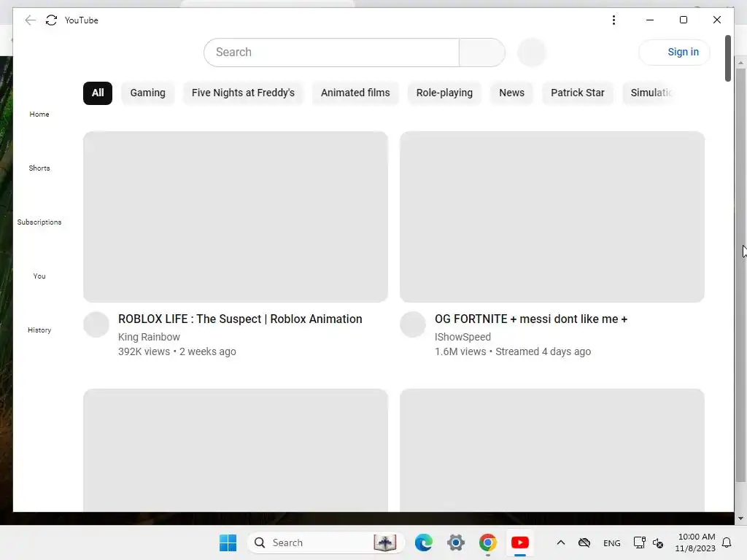747x560 pixels.
Task: Click the muted volume tray icon
Action: [658, 542]
